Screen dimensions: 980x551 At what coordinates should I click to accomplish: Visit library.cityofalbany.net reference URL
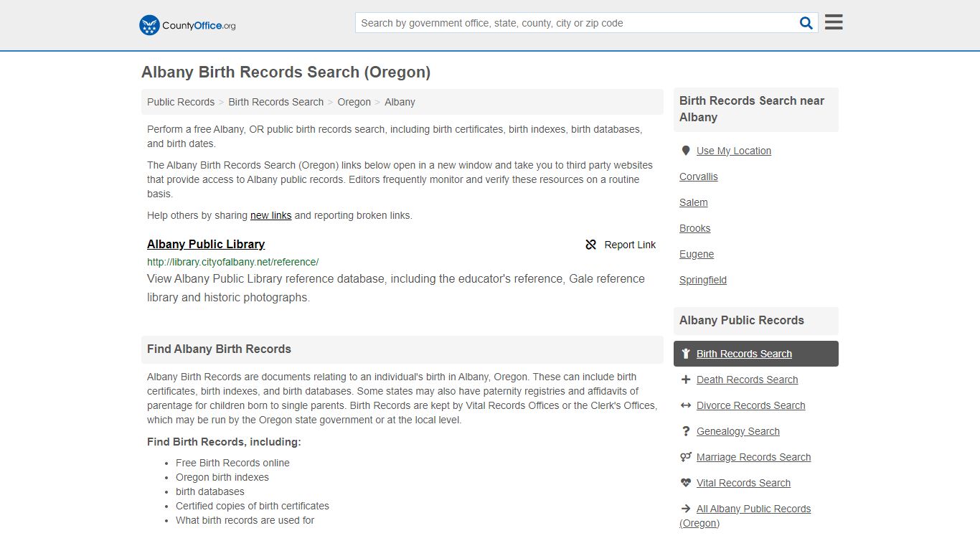point(233,262)
